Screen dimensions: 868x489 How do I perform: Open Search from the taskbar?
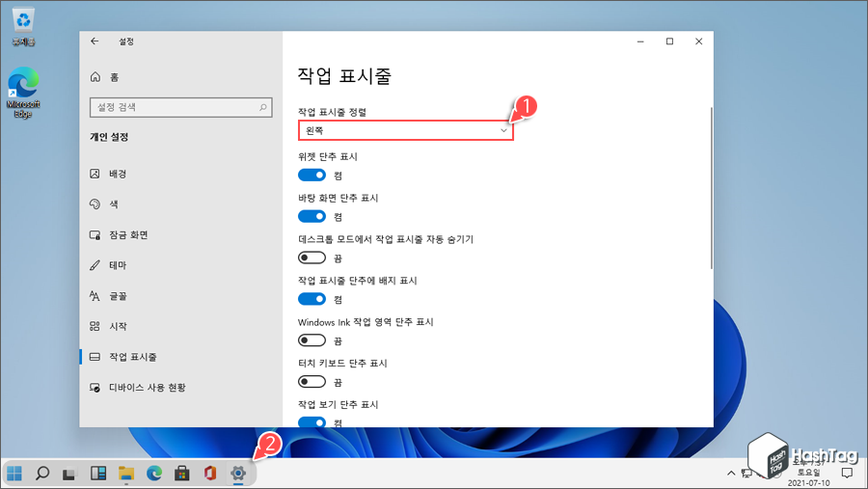[42, 474]
